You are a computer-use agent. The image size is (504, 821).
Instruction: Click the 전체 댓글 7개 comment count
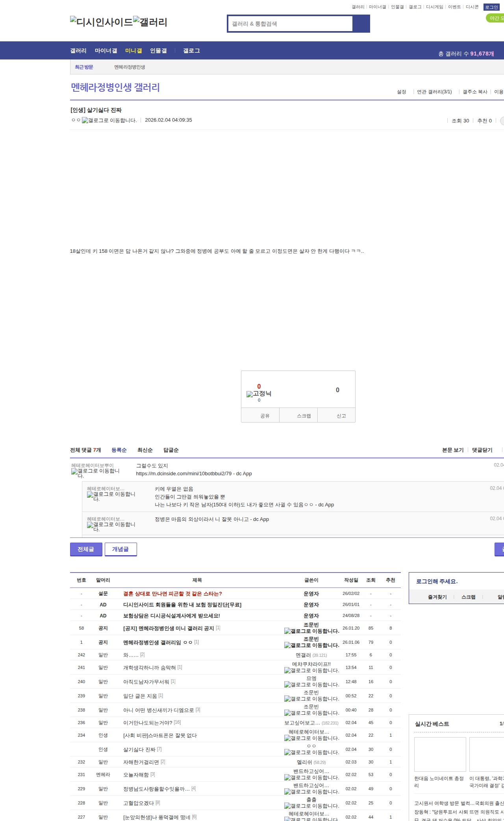(x=85, y=450)
